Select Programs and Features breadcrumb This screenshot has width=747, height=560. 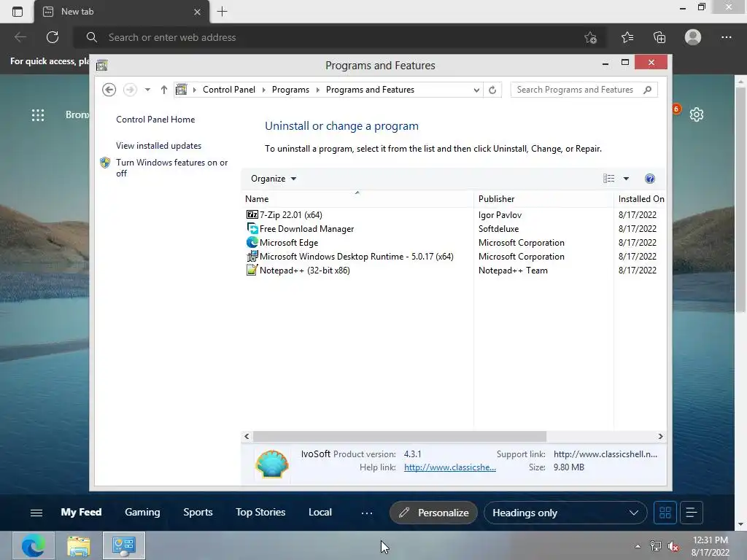[370, 90]
